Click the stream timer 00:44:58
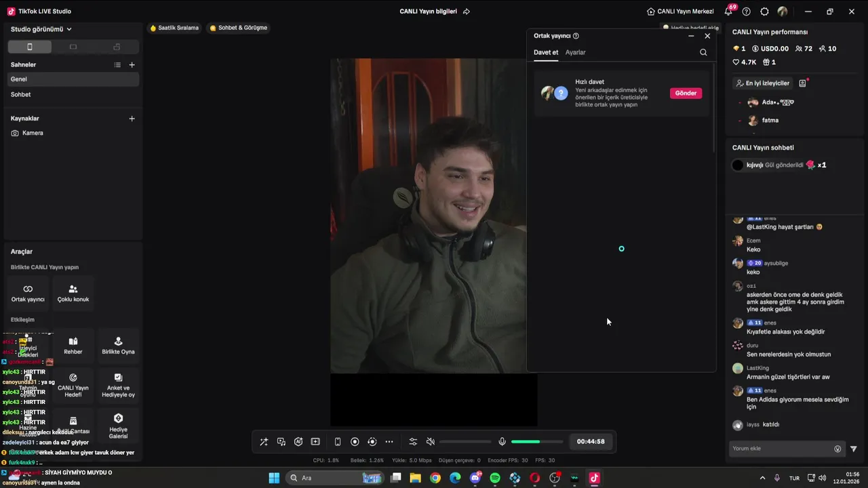This screenshot has height=488, width=868. point(591,442)
